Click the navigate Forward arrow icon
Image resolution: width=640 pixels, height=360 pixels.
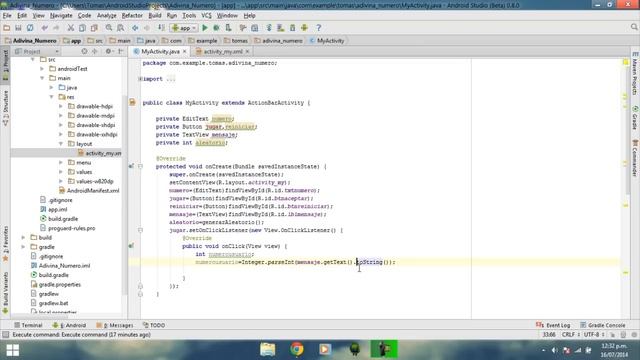tap(147, 28)
